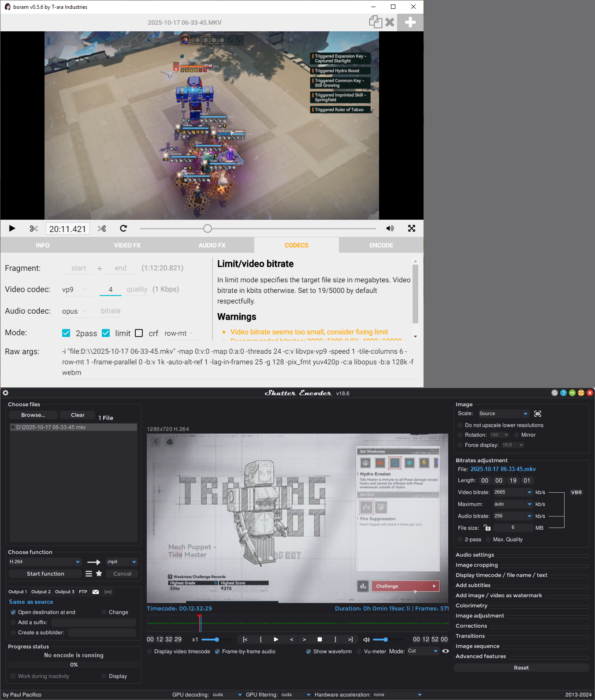Screen dimensions: 595x700
Task: Mute boram player volume
Action: point(390,228)
